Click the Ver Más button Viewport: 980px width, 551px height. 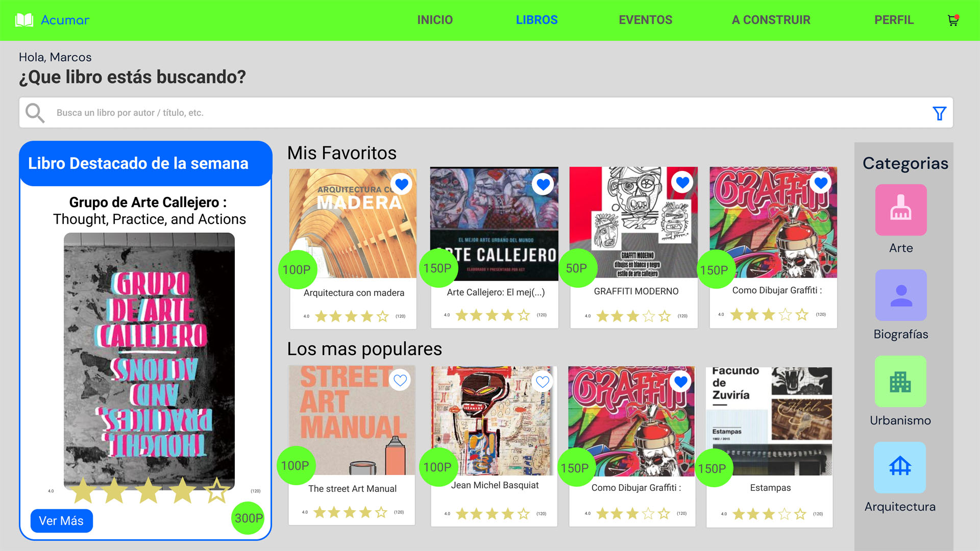61,521
